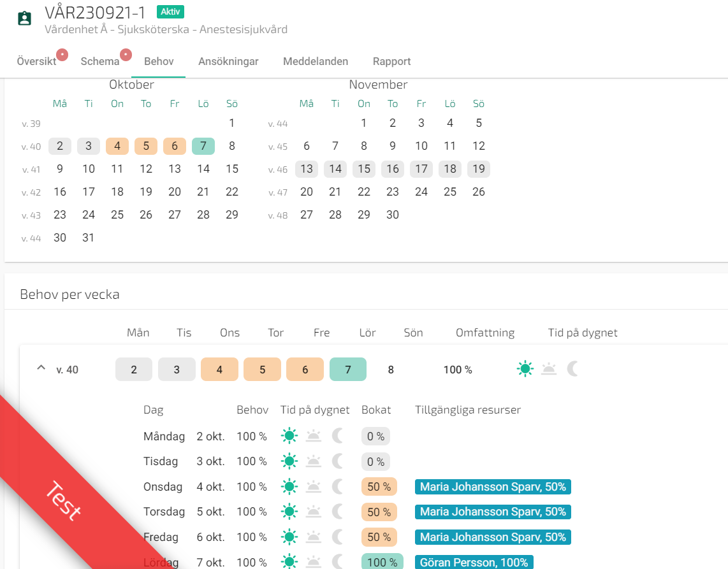Click orange October 5 calendar day
Viewport: 728px width, 569px height.
(x=146, y=146)
